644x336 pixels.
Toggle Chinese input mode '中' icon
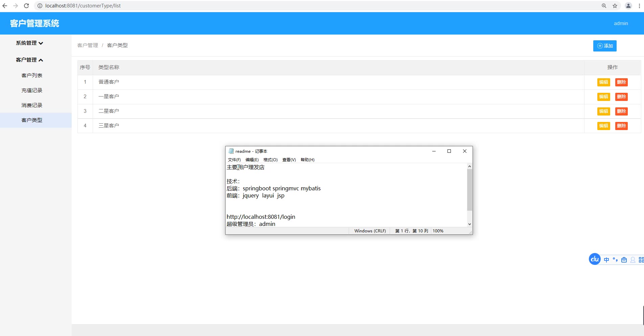[x=606, y=260]
